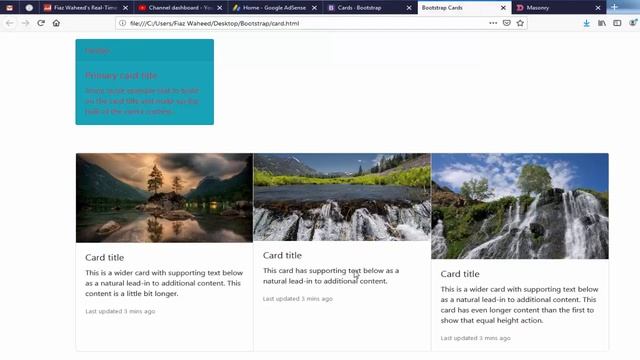Click Card title under the lake image
640x360 pixels.
click(x=104, y=258)
